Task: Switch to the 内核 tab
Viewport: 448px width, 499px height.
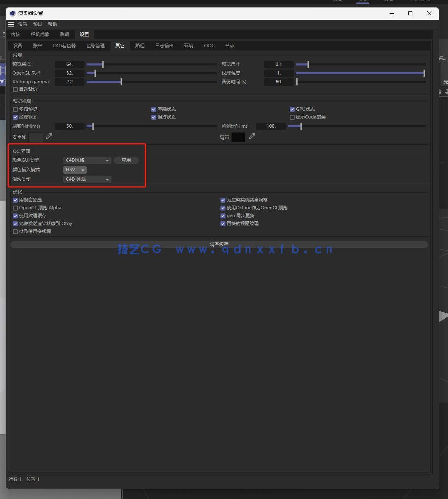Action: [x=15, y=34]
